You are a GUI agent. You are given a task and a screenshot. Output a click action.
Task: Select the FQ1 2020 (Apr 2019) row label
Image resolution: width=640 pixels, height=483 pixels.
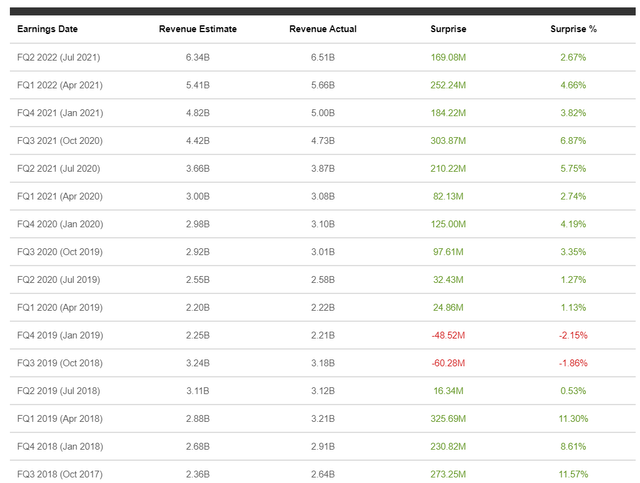(x=60, y=307)
